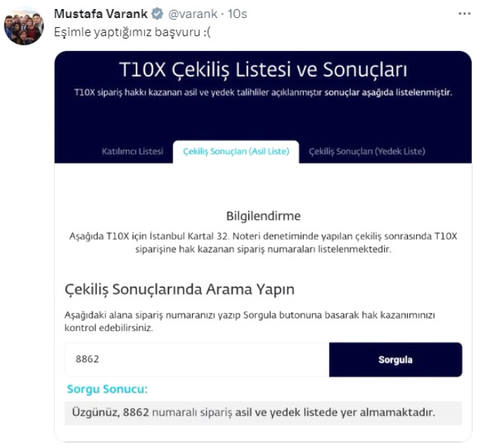This screenshot has width=480, height=448.
Task: Click the Bilgilendirme heading
Action: (263, 216)
